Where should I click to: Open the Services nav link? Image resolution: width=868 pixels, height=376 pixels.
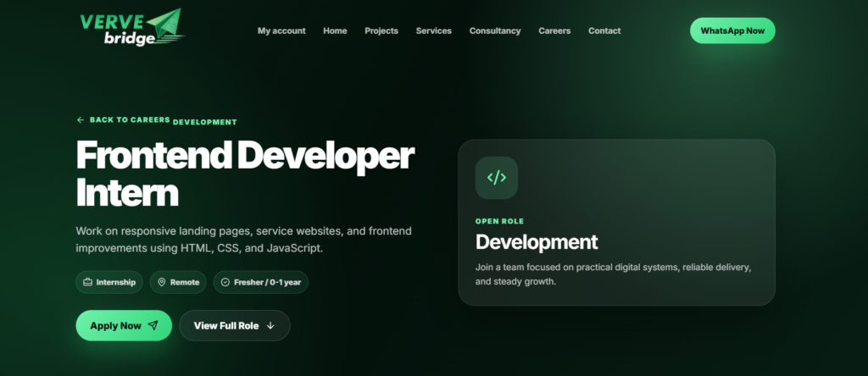(x=433, y=31)
